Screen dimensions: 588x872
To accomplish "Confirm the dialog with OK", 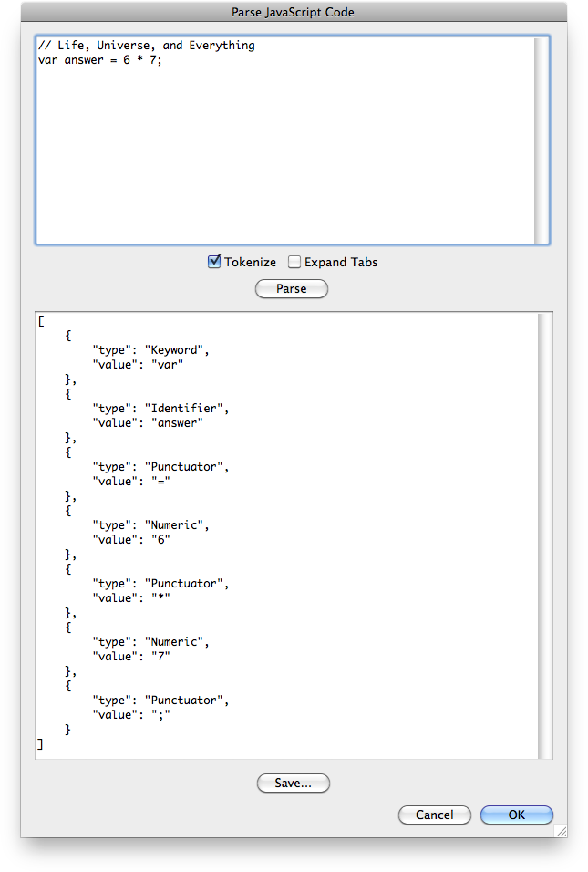I will tap(516, 815).
